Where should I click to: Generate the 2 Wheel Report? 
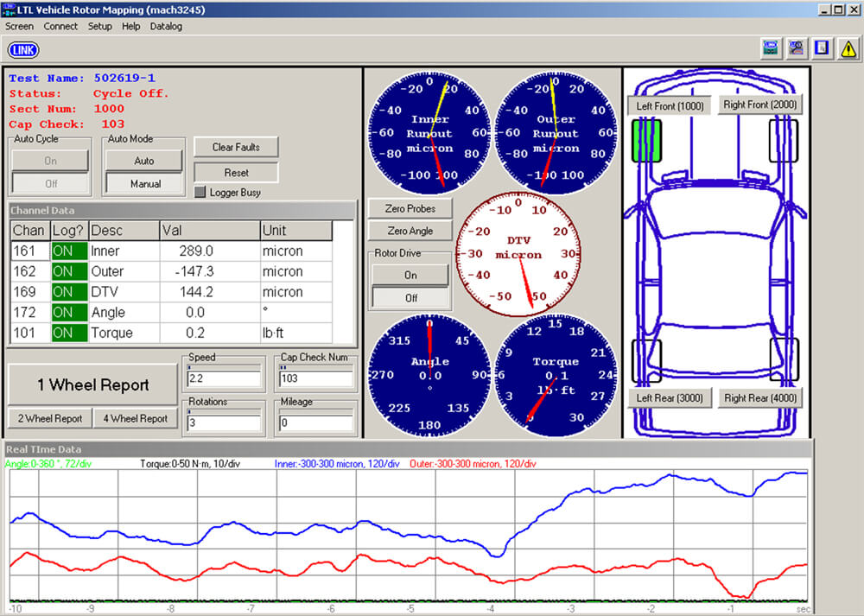point(50,418)
